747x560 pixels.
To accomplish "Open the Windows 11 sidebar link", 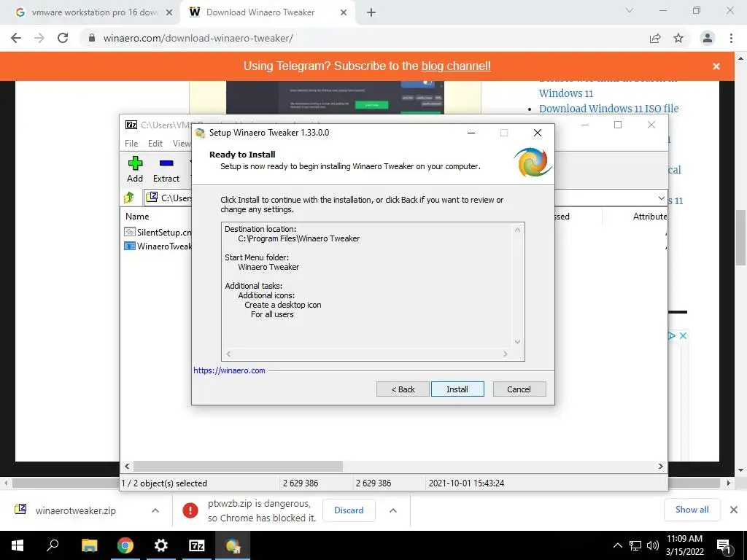I will point(566,93).
